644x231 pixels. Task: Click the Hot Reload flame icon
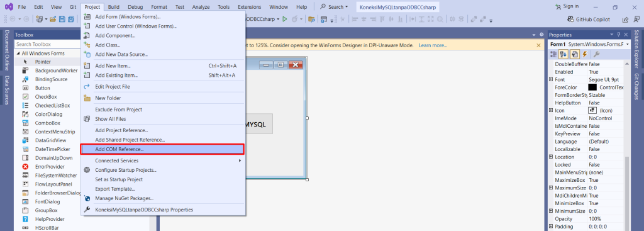(294, 20)
